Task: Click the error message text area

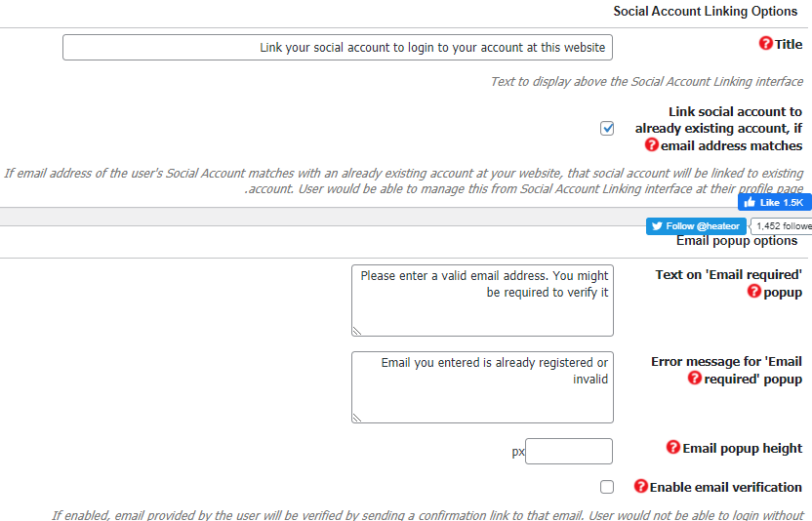Action: click(x=482, y=387)
